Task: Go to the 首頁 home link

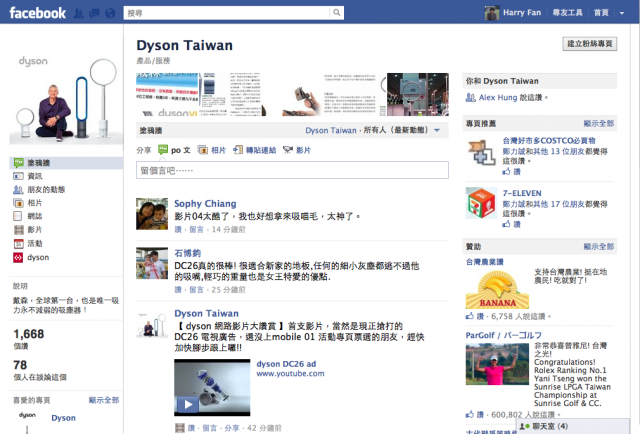Action: pos(601,13)
